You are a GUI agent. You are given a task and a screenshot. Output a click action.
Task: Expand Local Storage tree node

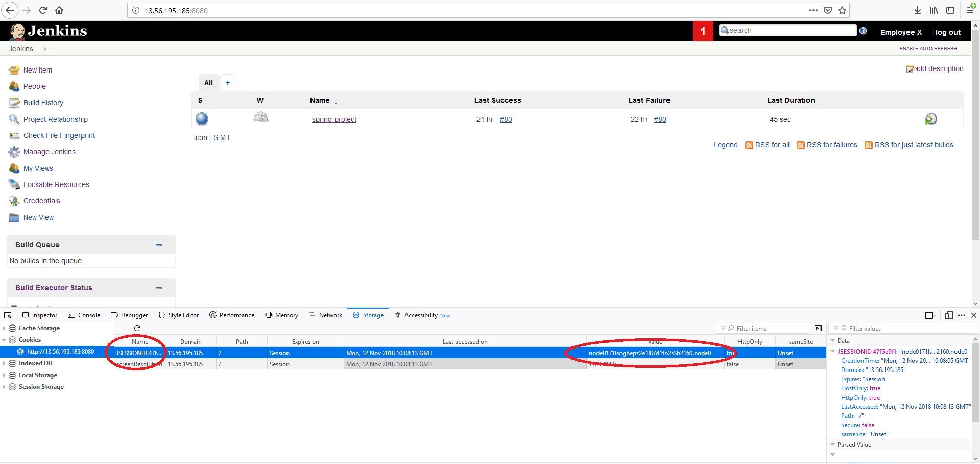pyautogui.click(x=4, y=375)
